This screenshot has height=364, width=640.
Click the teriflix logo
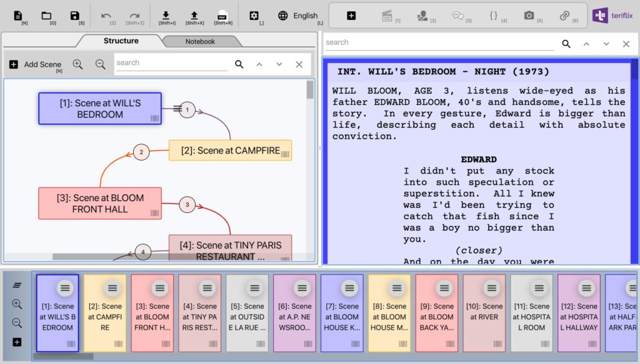click(x=612, y=16)
